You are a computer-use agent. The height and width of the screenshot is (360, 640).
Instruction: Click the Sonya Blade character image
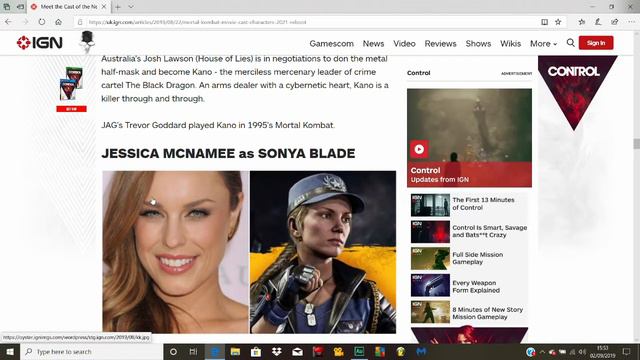tap(323, 252)
